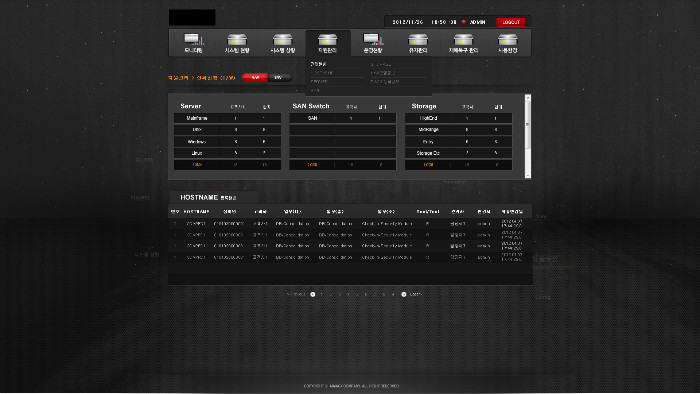Screen dimensions: 700x394
Task: Click the red status dot beside ADMIN
Action: click(463, 22)
